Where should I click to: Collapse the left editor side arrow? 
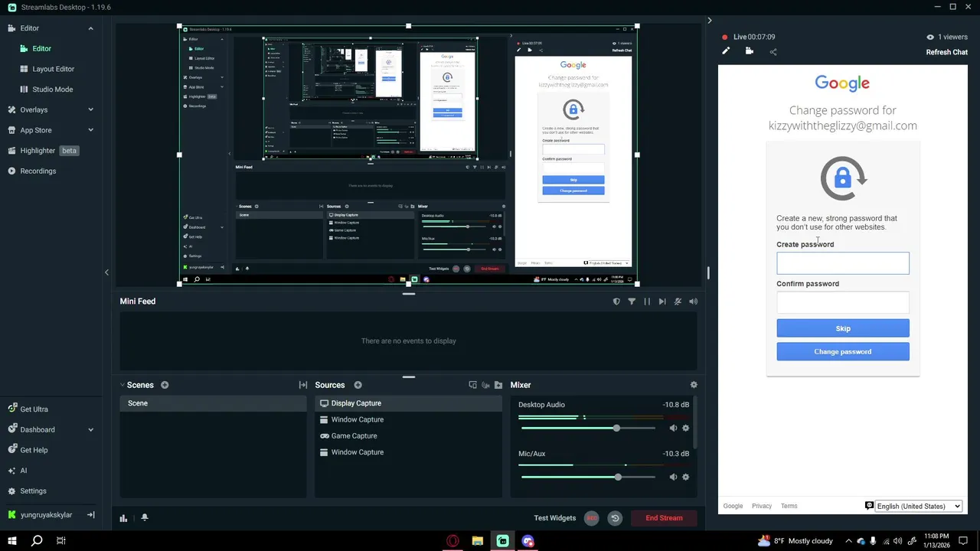106,272
